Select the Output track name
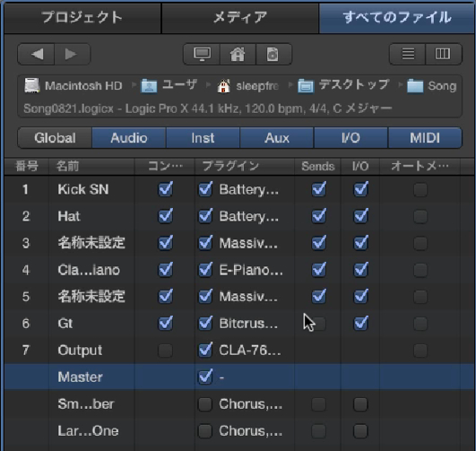The height and width of the screenshot is (451, 476). [80, 351]
